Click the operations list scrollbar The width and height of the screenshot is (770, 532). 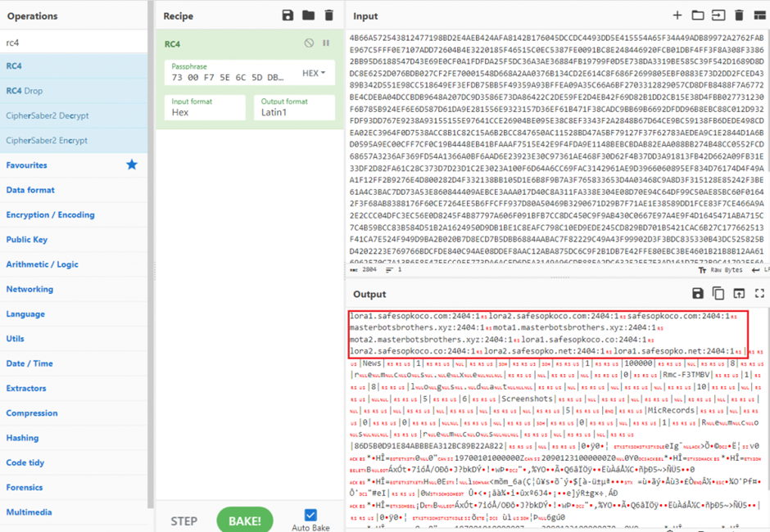150,255
